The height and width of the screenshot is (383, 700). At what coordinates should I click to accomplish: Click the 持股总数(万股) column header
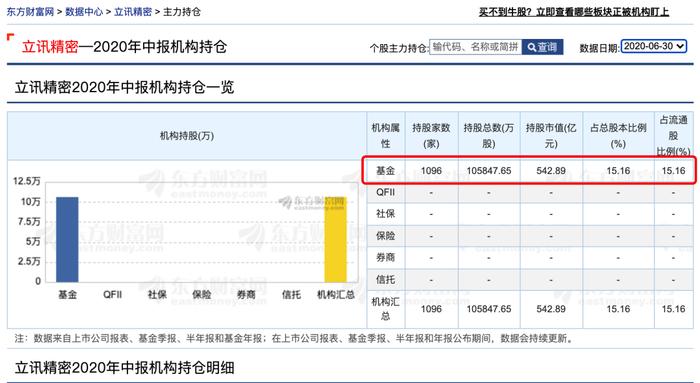[489, 136]
